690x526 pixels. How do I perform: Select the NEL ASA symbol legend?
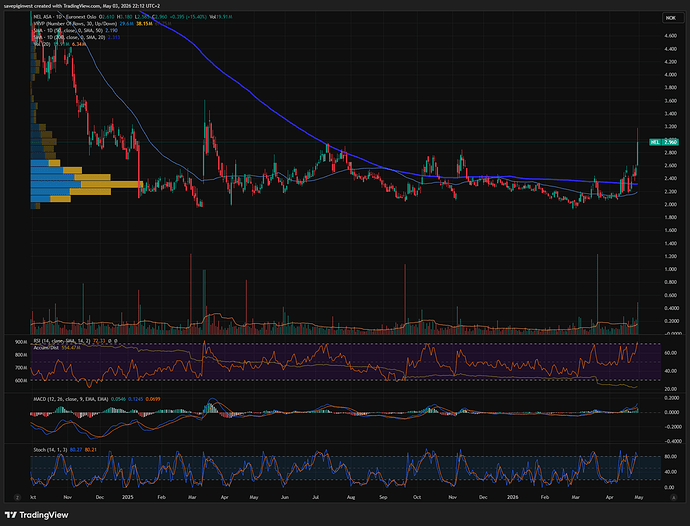click(133, 17)
